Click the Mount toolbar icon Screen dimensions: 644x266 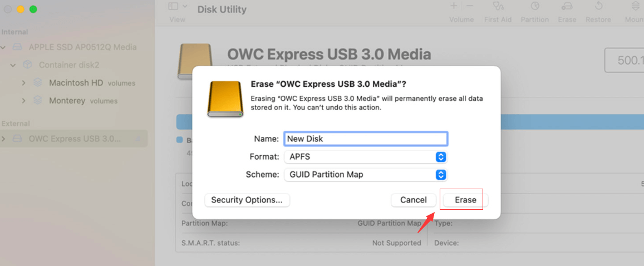pyautogui.click(x=635, y=7)
